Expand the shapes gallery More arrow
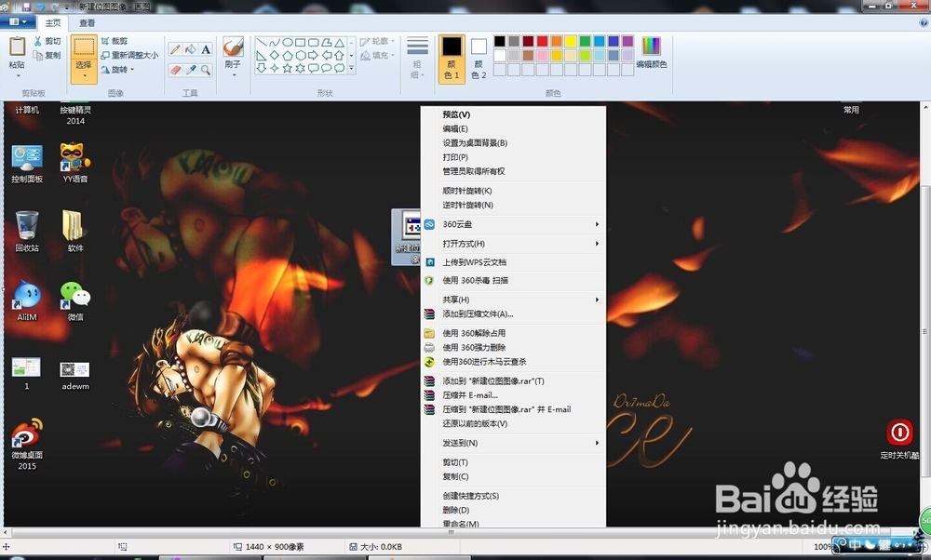 pos(352,69)
